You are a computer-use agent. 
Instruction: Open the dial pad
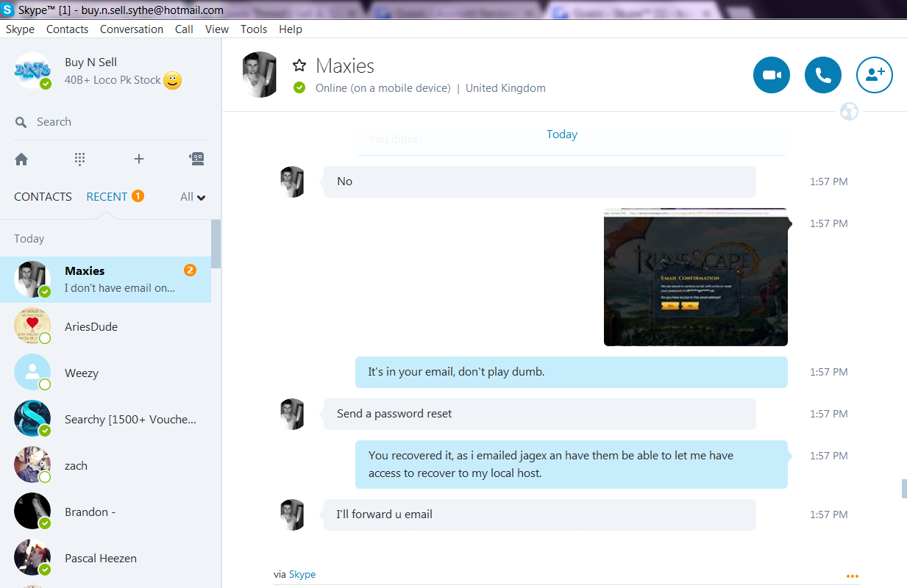click(x=79, y=159)
